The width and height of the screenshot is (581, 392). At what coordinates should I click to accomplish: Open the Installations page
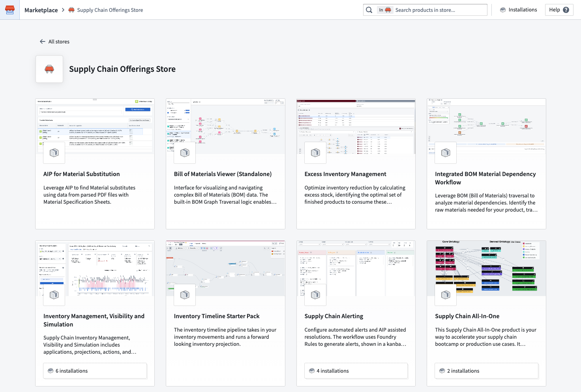[x=518, y=10]
